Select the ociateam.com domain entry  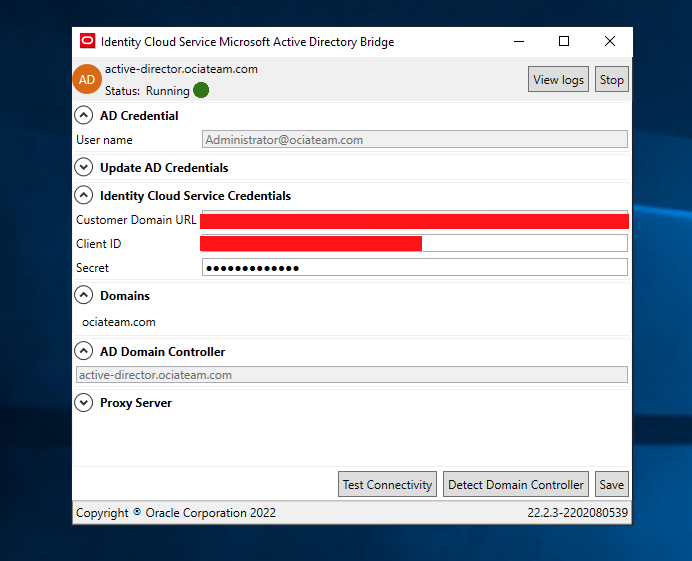[x=119, y=322]
